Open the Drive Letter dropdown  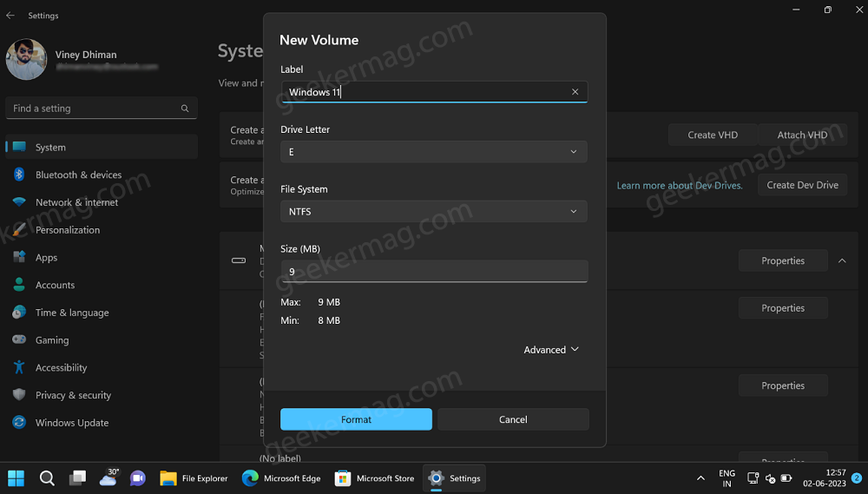coord(433,152)
